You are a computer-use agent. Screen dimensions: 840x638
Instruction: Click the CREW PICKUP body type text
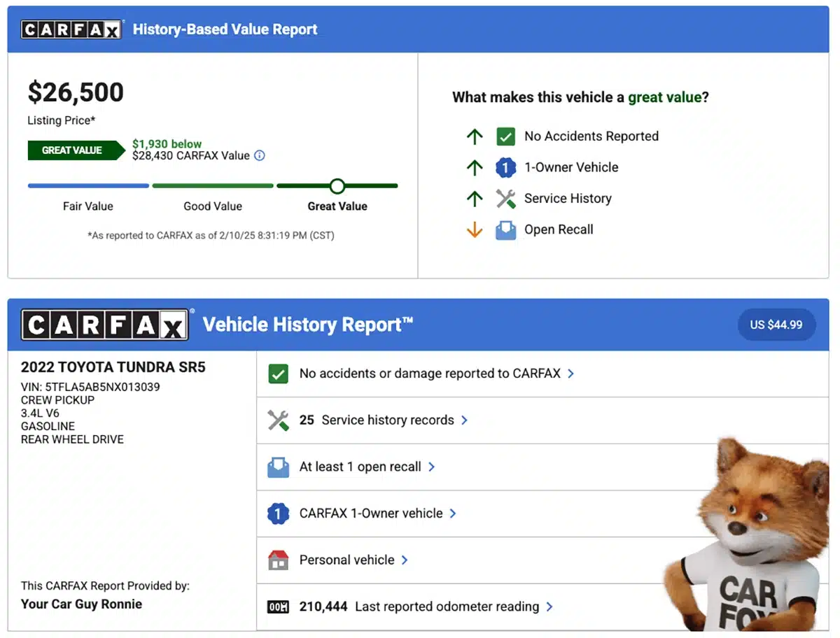(57, 400)
